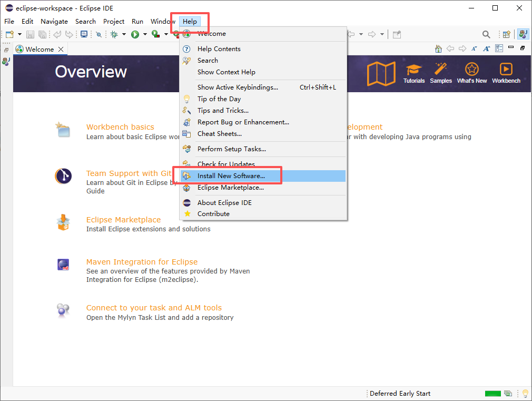Open Cheat Sheets from Help menu

click(x=263, y=133)
